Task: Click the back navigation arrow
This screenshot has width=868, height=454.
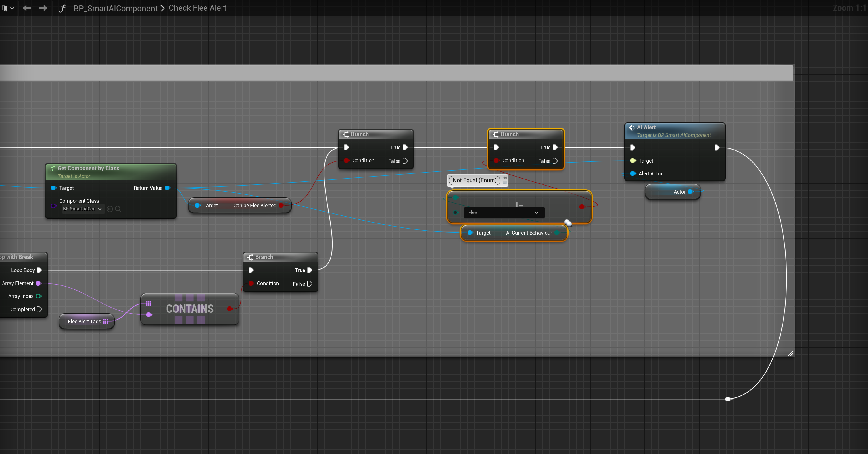Action: pos(26,8)
